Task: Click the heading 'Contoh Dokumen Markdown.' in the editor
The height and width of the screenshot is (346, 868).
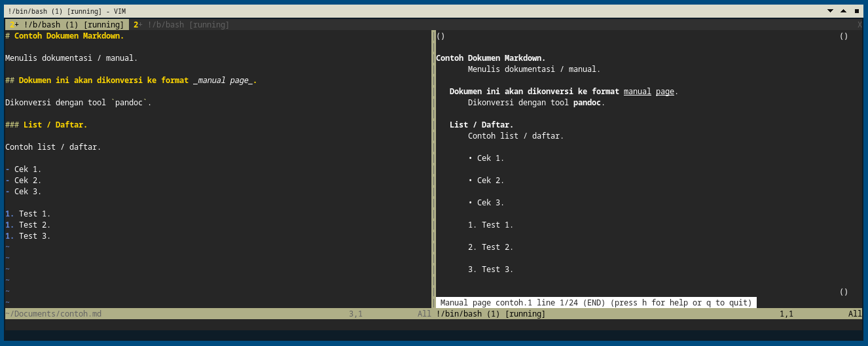Action: [x=69, y=36]
